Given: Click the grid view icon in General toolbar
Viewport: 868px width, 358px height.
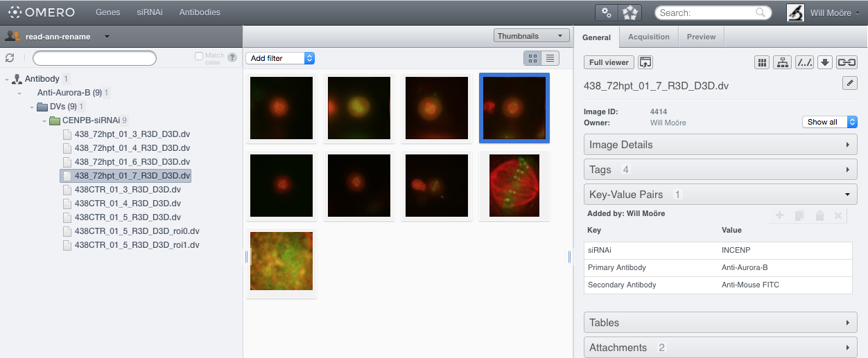Looking at the screenshot, I should tap(762, 62).
